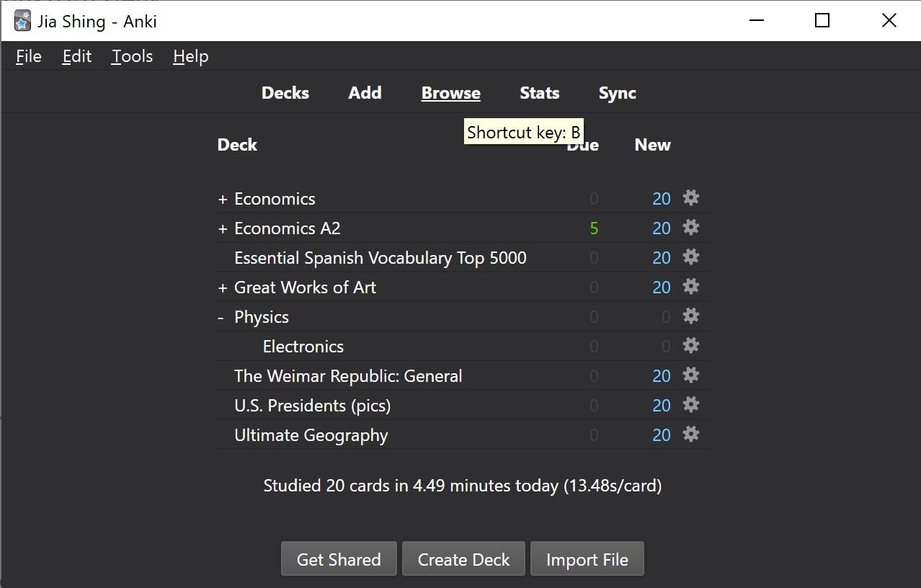Click the Anki app icon in title bar
The height and width of the screenshot is (588, 921).
(22, 21)
